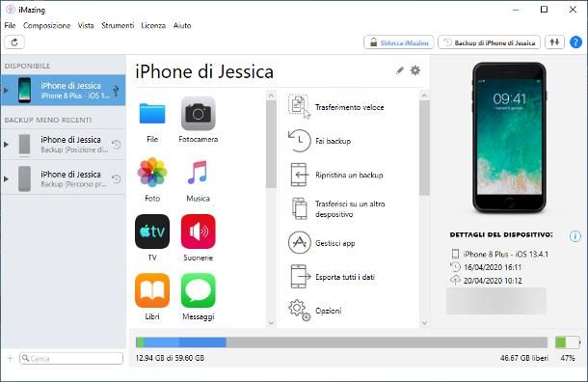588x382 pixels.
Task: Click the transfer arrows toolbar button
Action: [x=554, y=42]
